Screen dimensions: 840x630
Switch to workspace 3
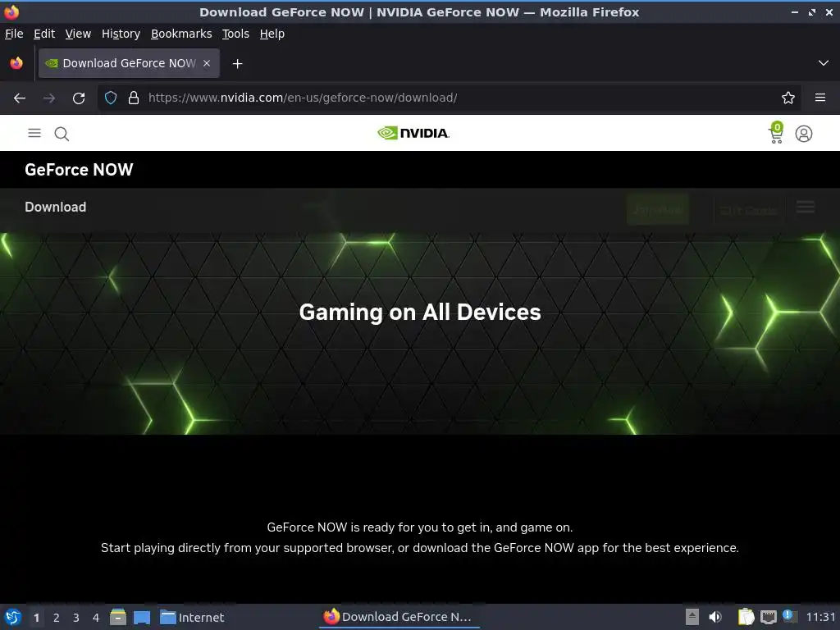76,618
